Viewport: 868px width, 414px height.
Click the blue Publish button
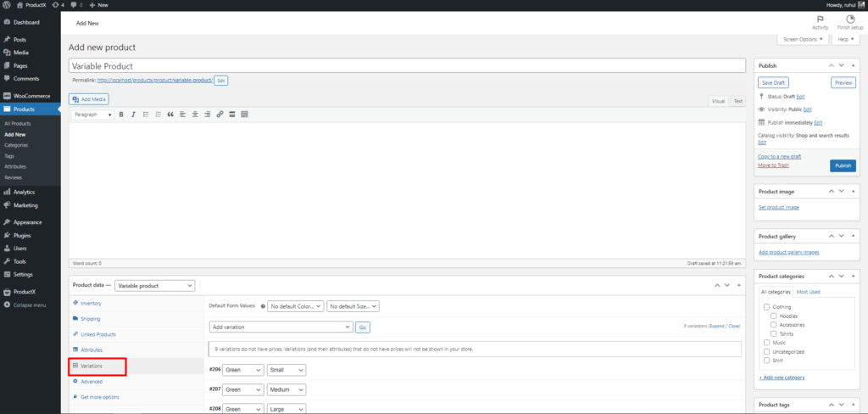point(843,165)
